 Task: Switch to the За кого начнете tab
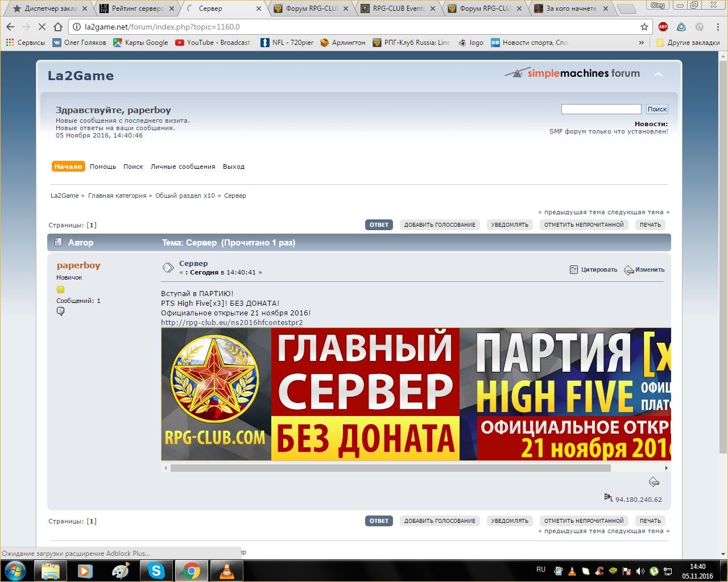(x=572, y=9)
